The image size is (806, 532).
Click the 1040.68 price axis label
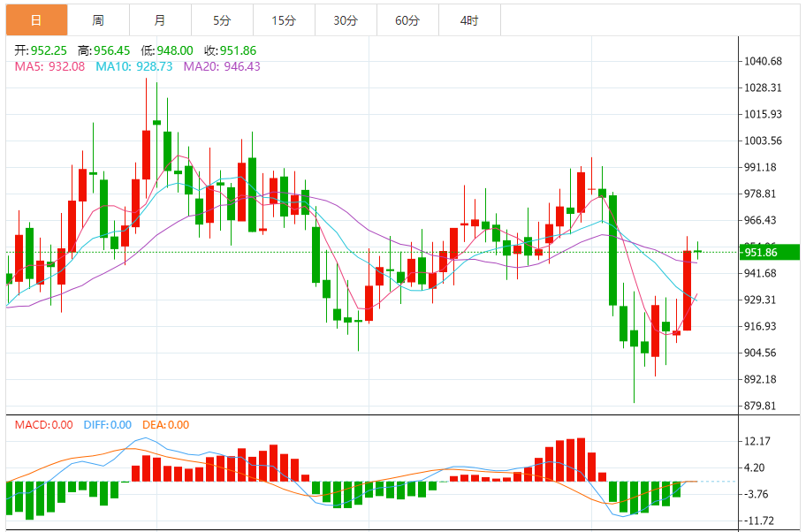763,61
